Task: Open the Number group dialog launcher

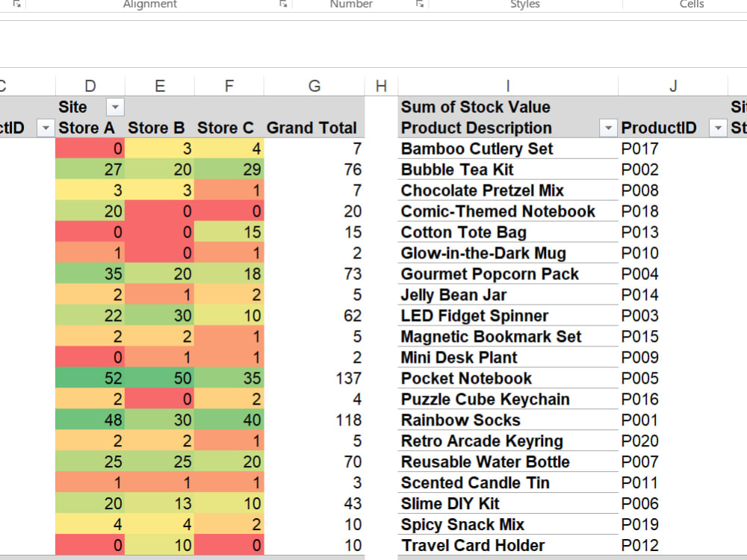Action: click(419, 4)
